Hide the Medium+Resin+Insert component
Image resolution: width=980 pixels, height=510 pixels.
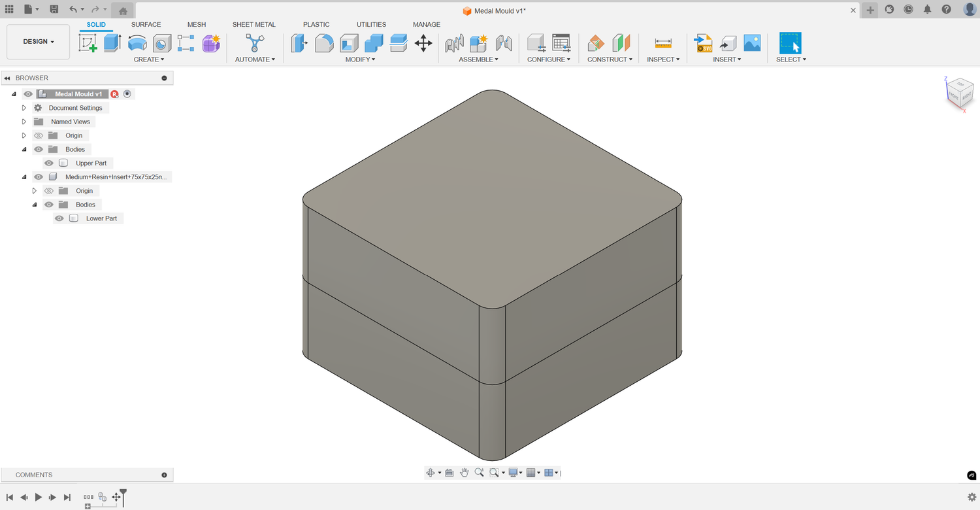[x=39, y=177]
